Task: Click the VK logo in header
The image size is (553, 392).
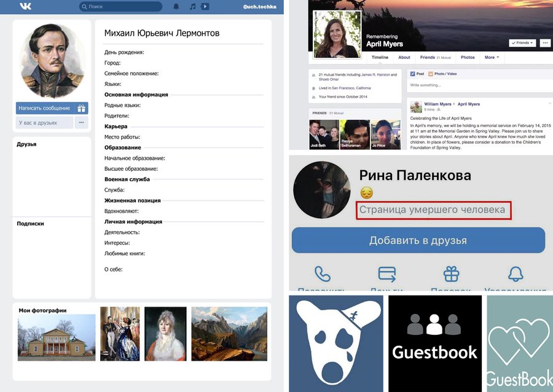Action: 25,6
